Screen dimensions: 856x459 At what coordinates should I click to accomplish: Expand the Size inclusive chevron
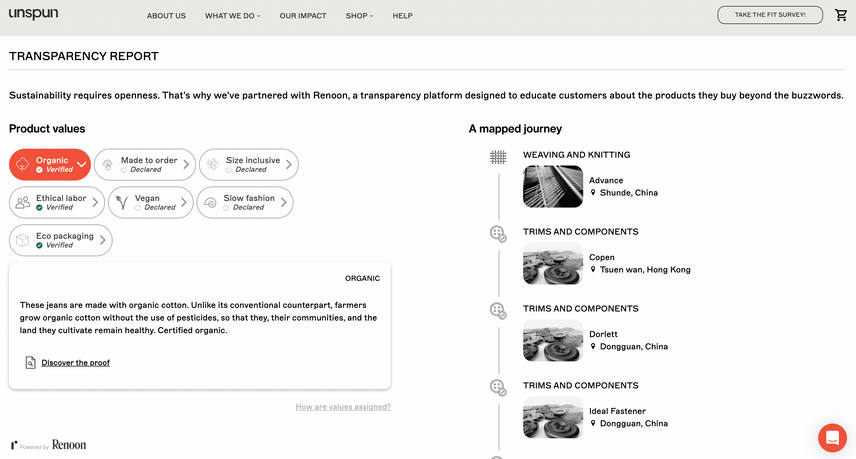tap(289, 165)
